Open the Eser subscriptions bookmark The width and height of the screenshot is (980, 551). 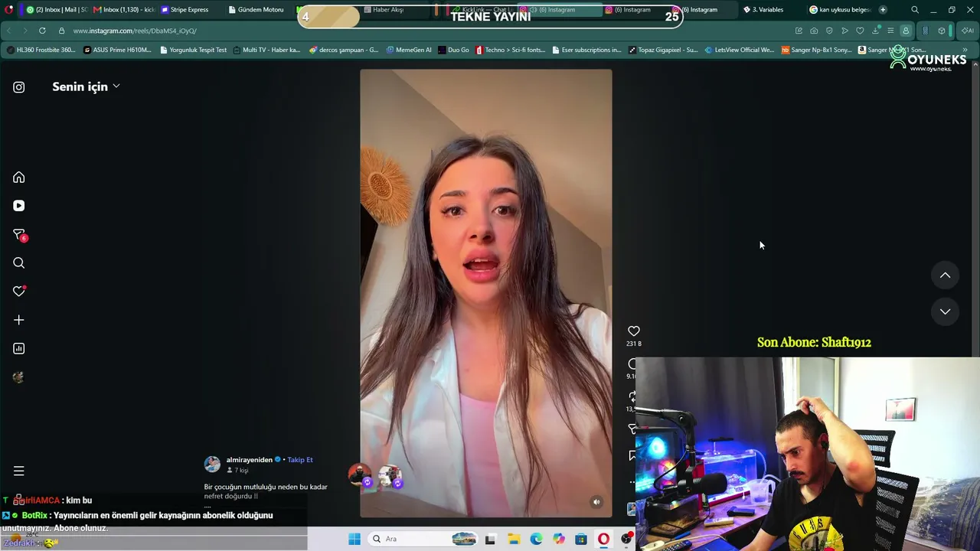pyautogui.click(x=587, y=50)
